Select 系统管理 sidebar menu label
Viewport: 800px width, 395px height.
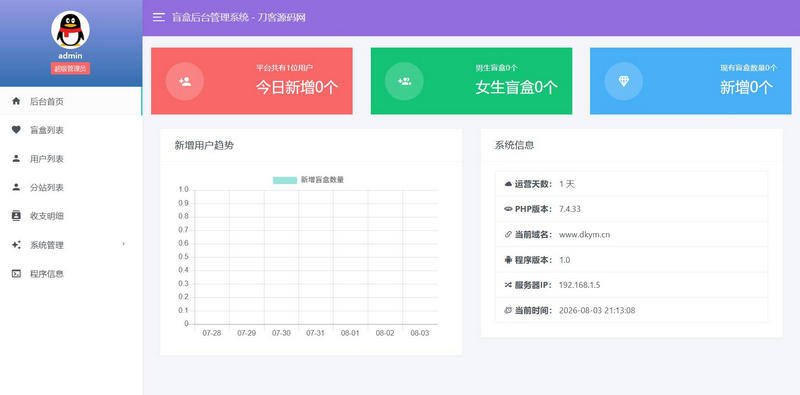pyautogui.click(x=47, y=245)
